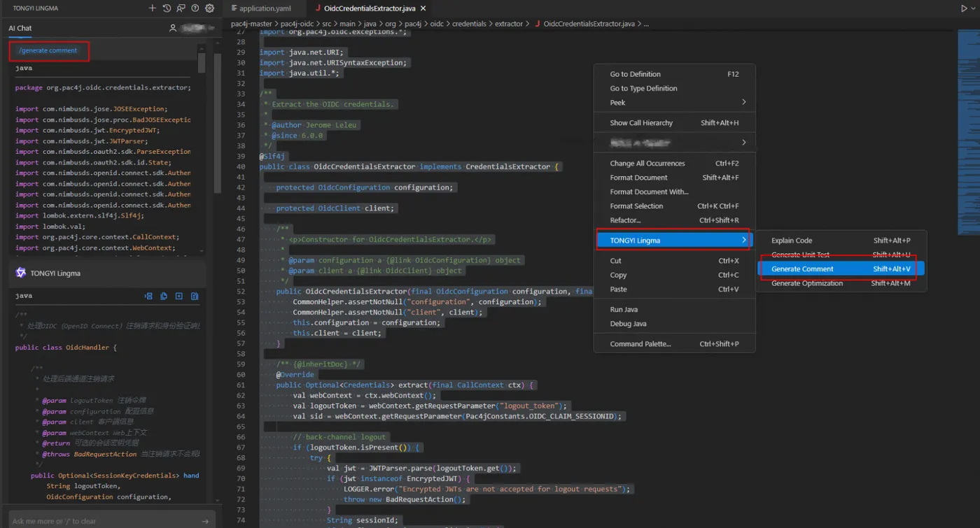
Task: Expand the TONGYI Lingma submenu arrow
Action: (x=744, y=241)
